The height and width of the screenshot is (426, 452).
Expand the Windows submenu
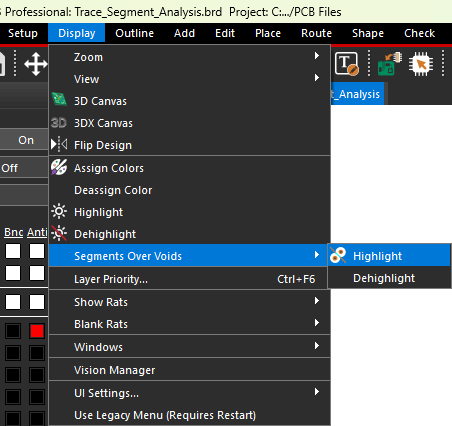189,347
